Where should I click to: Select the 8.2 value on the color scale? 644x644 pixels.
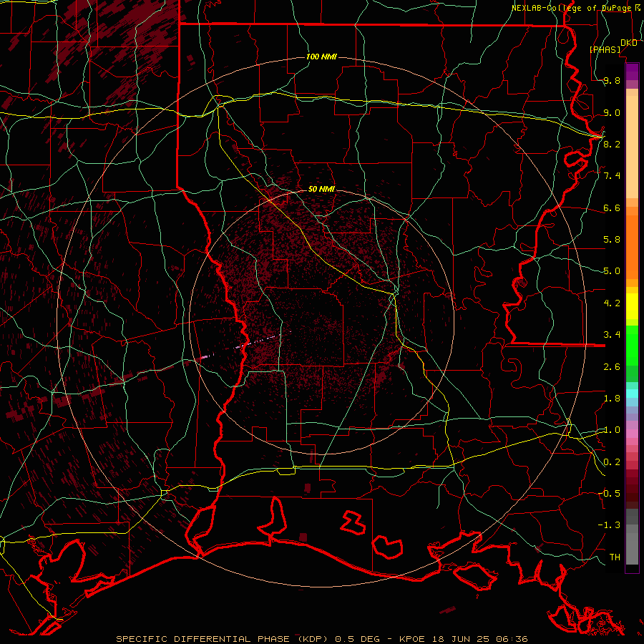pos(612,144)
